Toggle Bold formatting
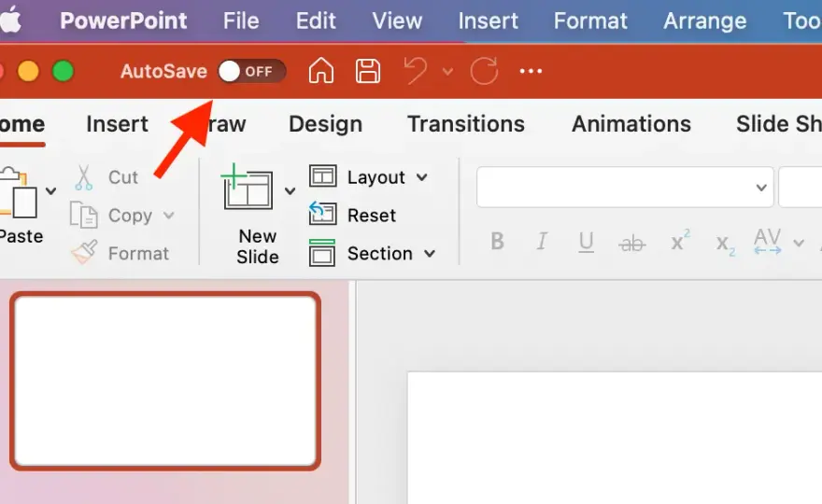The height and width of the screenshot is (504, 822). pyautogui.click(x=497, y=242)
